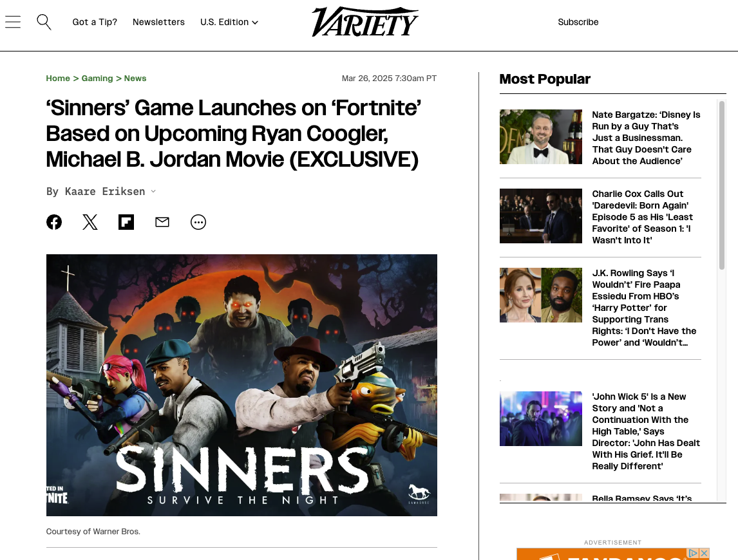Go to Gaming breadcrumb
The height and width of the screenshot is (560, 738).
tap(97, 78)
